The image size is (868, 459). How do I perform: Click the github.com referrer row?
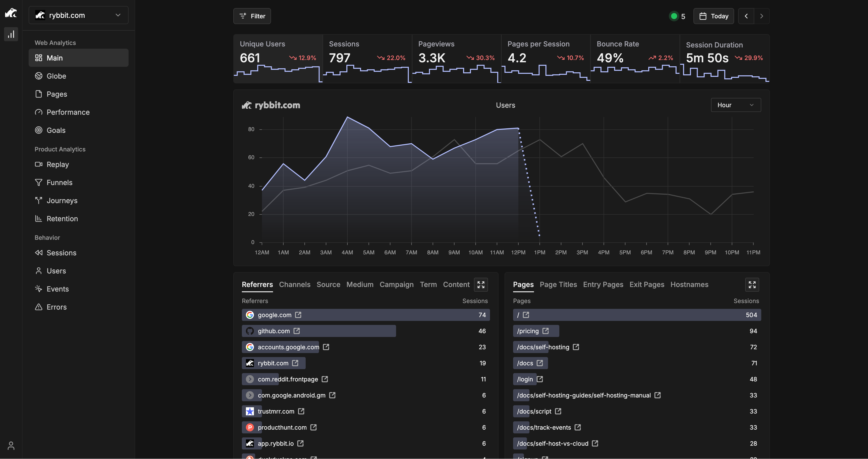click(318, 331)
